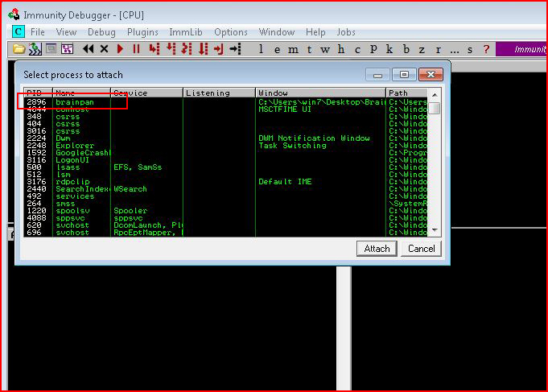
Task: Click the Trace over toolbar icon
Action: pos(203,49)
